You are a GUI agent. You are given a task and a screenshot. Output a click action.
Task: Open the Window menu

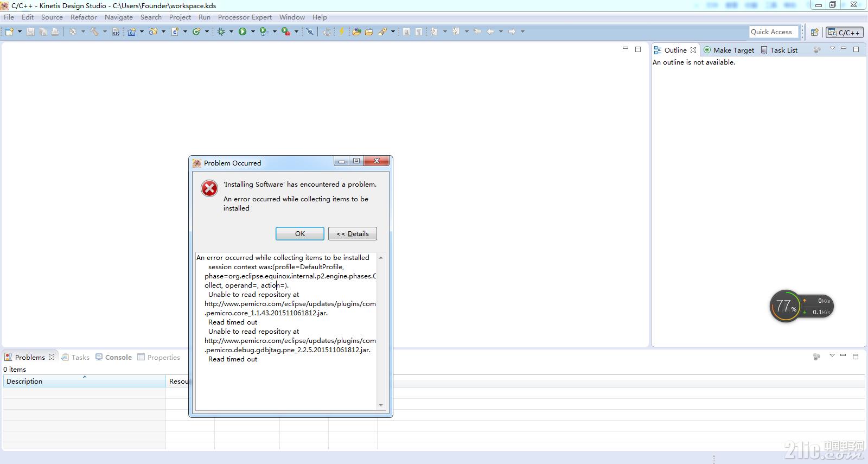pyautogui.click(x=292, y=17)
